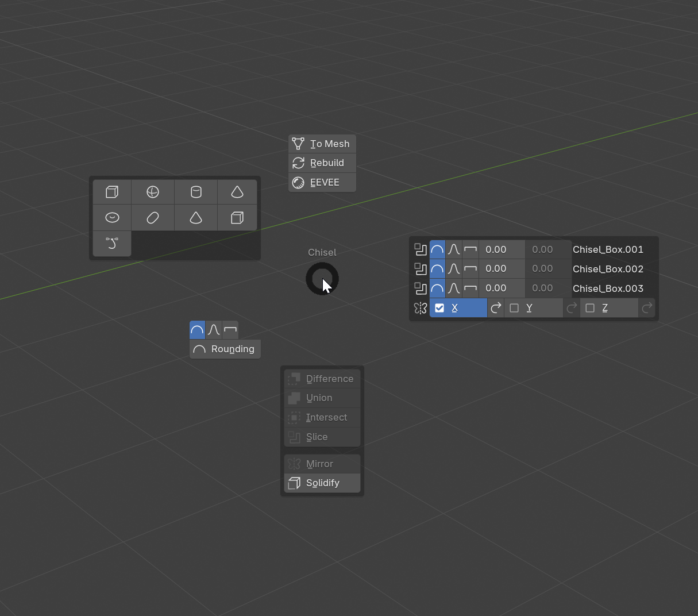Set Chisel_Box.002 profile to flat chamfer

pyautogui.click(x=471, y=269)
